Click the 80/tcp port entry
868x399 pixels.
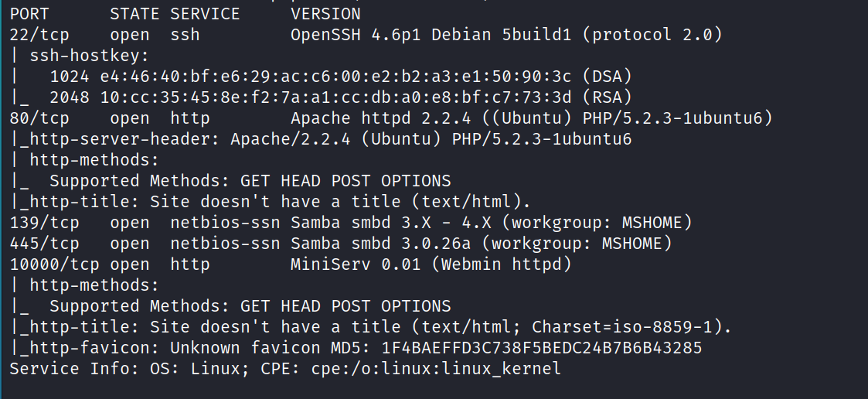40,118
